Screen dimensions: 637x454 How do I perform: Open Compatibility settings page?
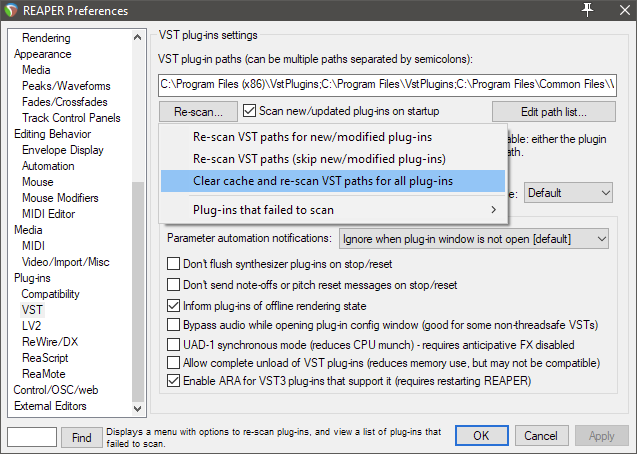click(50, 294)
